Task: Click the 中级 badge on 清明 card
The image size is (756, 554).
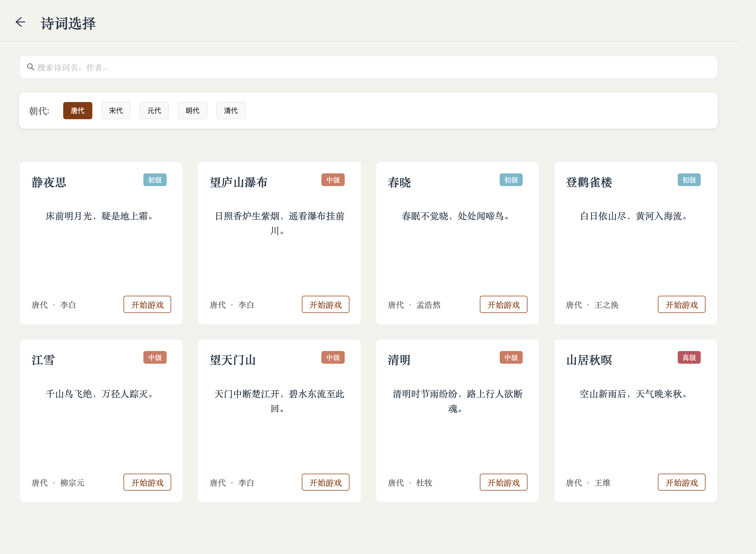Action: (x=511, y=358)
